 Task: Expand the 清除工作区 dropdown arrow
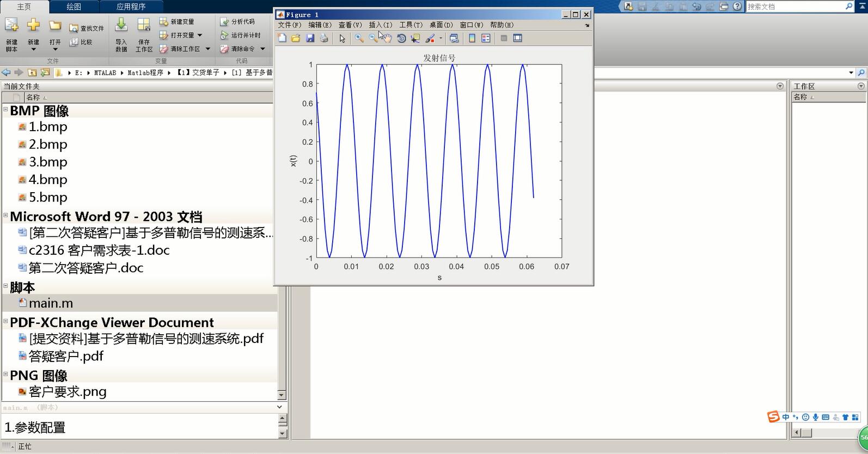[x=207, y=49]
